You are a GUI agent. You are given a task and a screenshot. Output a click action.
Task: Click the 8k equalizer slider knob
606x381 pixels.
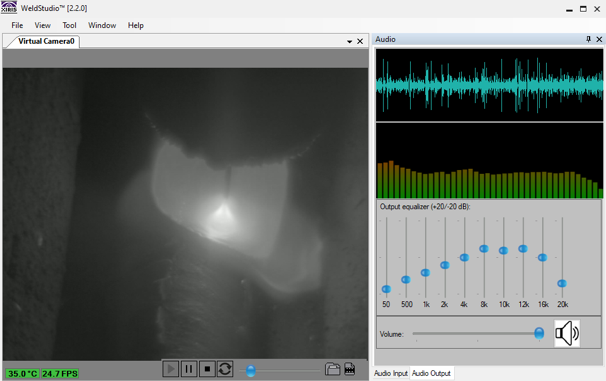(484, 248)
